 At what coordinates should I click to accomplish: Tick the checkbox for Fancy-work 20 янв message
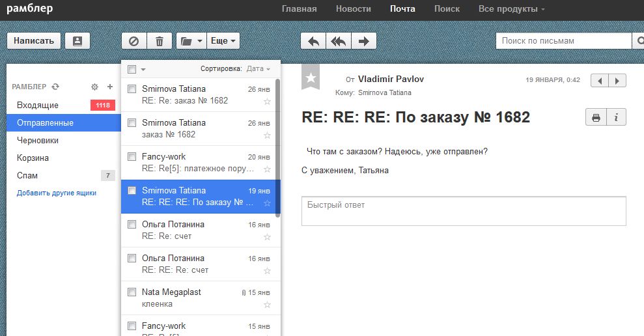(x=132, y=157)
